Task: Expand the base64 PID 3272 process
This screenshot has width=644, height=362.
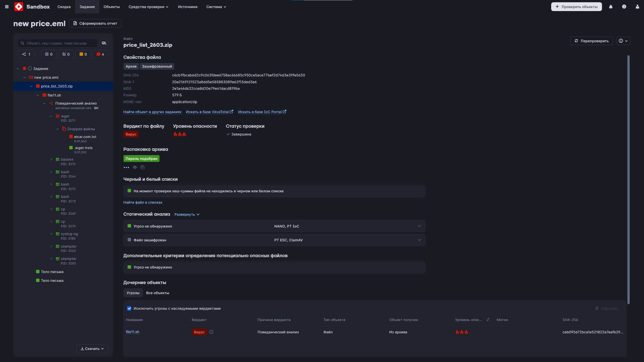Action: tap(51, 159)
